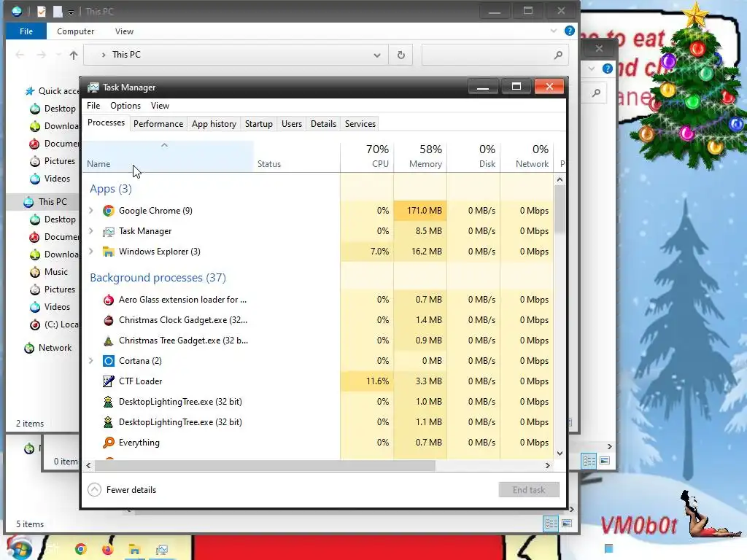Viewport: 747px width, 560px height.
Task: Click the This PC window help icon
Action: click(x=569, y=31)
